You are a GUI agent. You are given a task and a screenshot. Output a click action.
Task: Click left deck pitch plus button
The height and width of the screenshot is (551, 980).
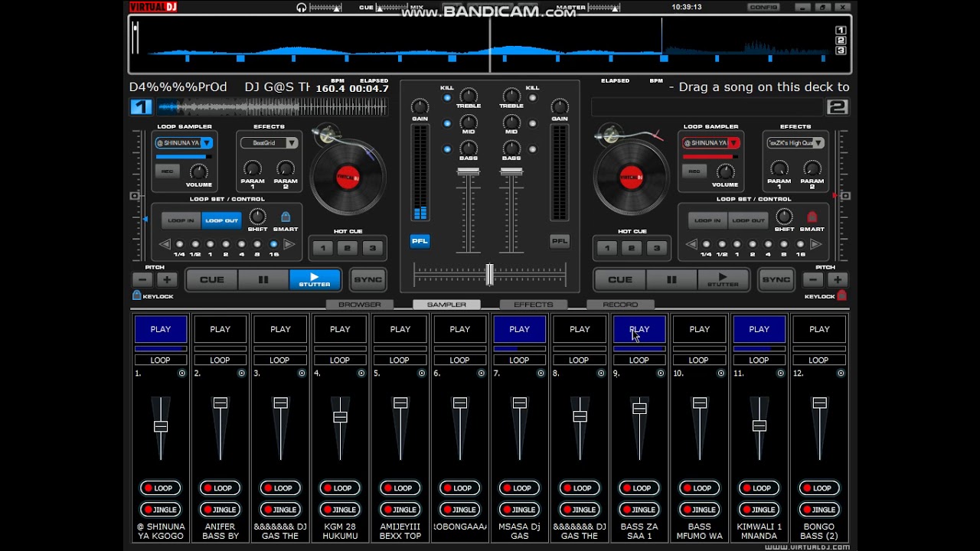click(166, 279)
